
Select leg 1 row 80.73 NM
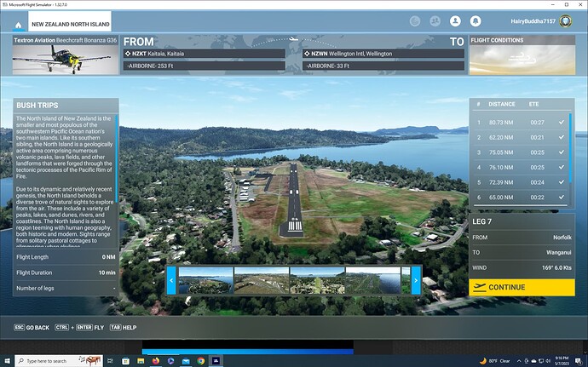coord(521,123)
